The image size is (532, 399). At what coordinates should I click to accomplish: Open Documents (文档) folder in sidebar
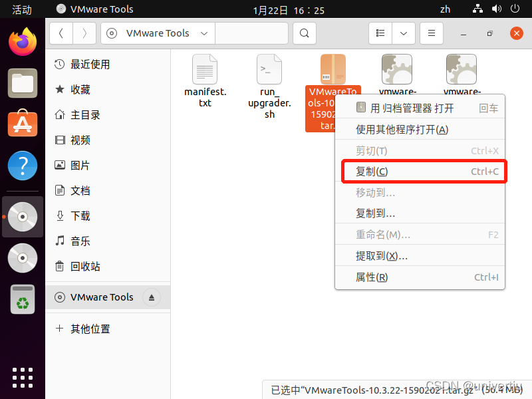pos(108,191)
